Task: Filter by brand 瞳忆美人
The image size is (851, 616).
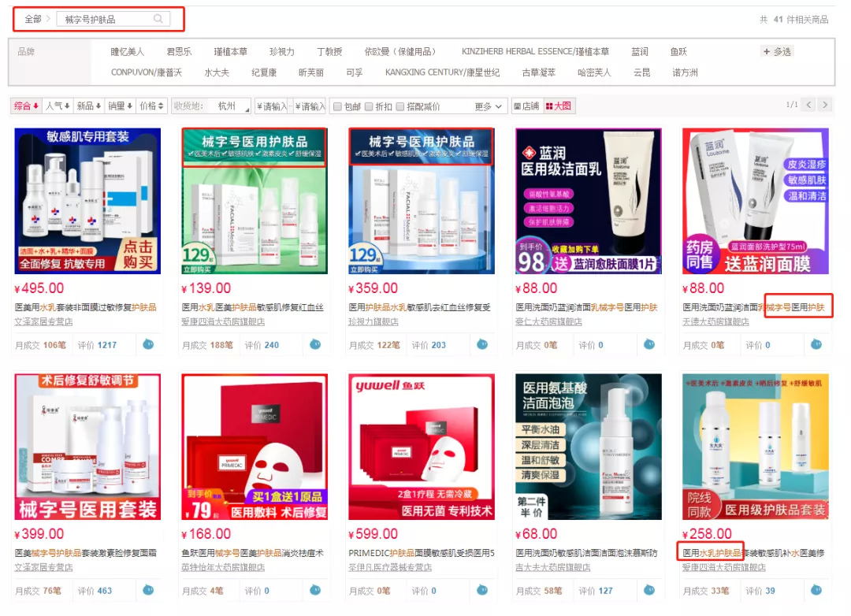Action: [128, 51]
